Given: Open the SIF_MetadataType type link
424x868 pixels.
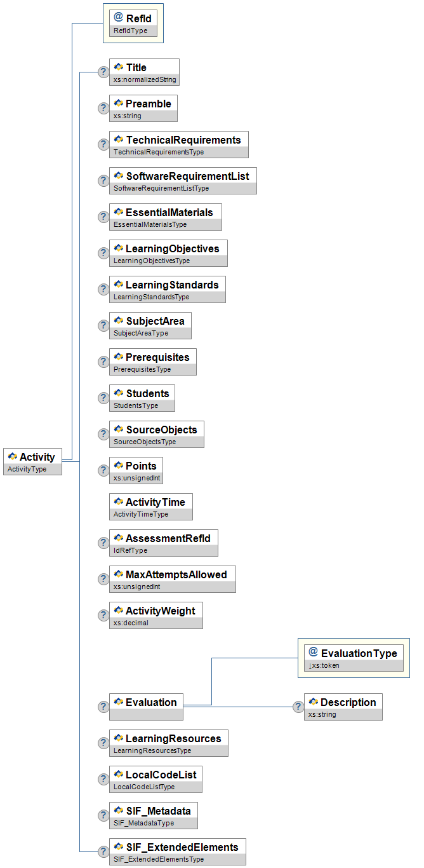Looking at the screenshot, I should (x=143, y=823).
